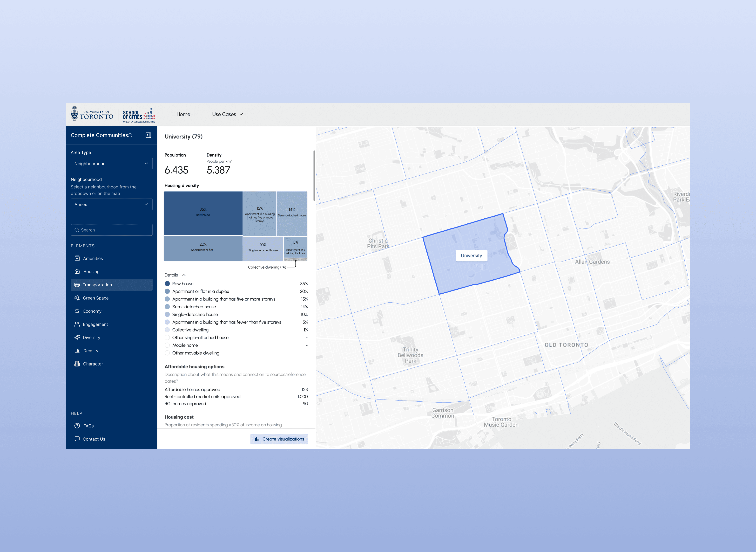The width and height of the screenshot is (756, 552).
Task: Click the Economy dollar sign icon
Action: click(77, 311)
